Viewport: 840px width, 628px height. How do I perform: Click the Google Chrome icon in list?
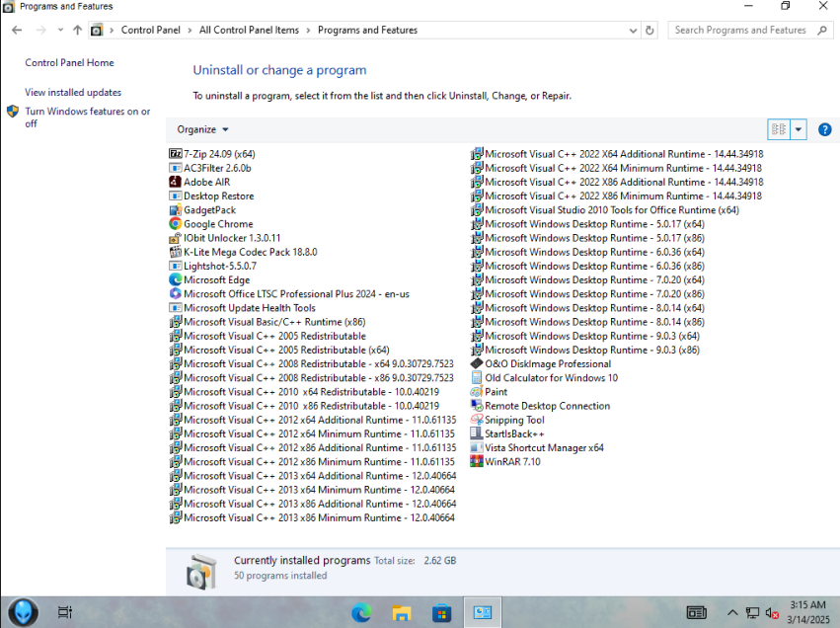tap(175, 223)
